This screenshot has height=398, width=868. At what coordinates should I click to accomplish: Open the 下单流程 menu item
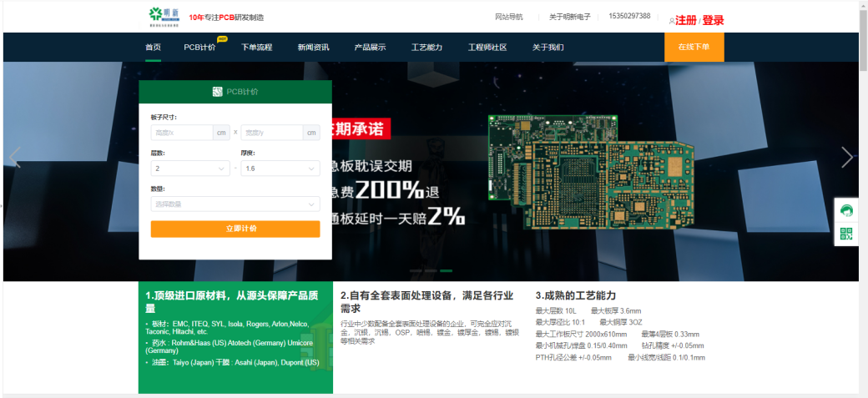(256, 48)
